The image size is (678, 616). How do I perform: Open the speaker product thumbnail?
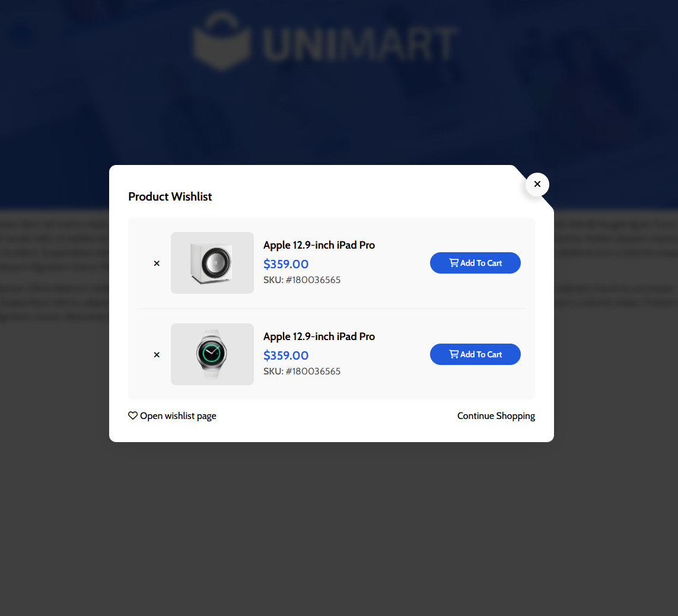coord(212,262)
